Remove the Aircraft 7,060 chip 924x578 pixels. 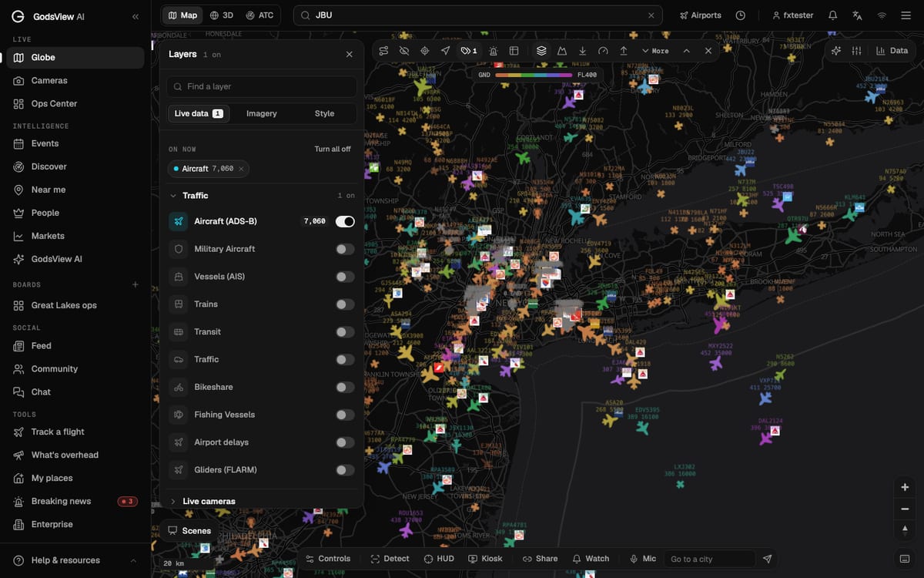241,169
